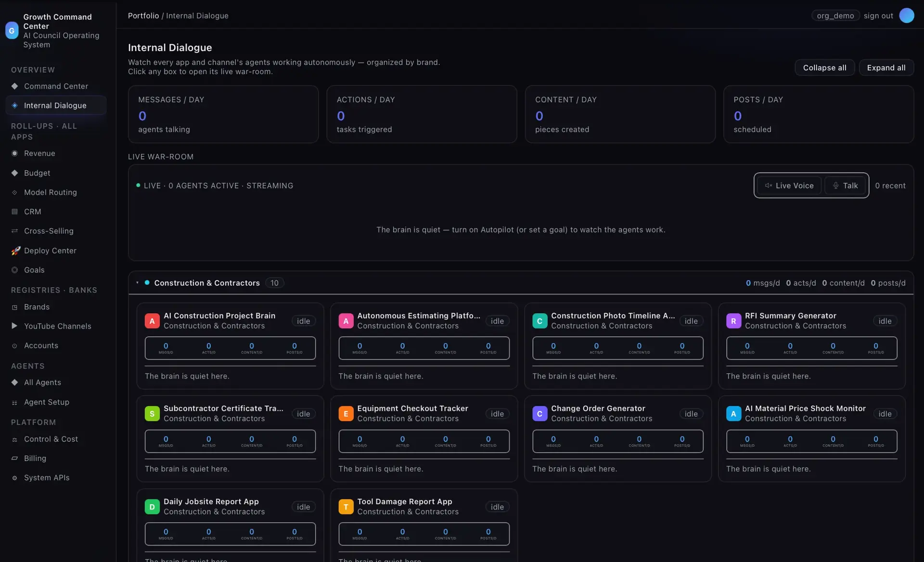The width and height of the screenshot is (924, 562).
Task: Click the Cross-Selling arrows icon
Action: click(x=14, y=231)
